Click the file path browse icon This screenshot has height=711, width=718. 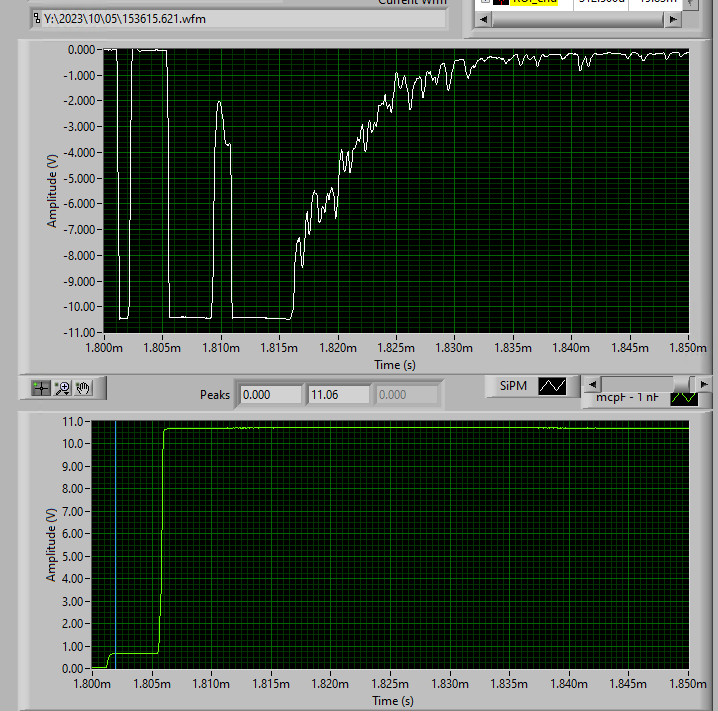tap(37, 19)
